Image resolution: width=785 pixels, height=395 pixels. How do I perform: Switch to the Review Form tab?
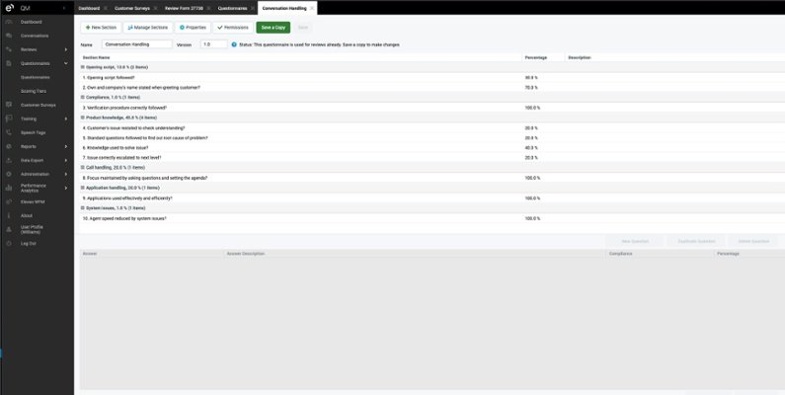[x=184, y=9]
